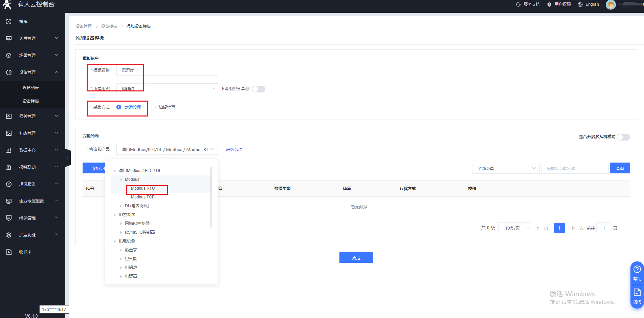Screen dimensions: 644x318
Task: Select the 边缘计算 radio button
Action: pos(153,107)
